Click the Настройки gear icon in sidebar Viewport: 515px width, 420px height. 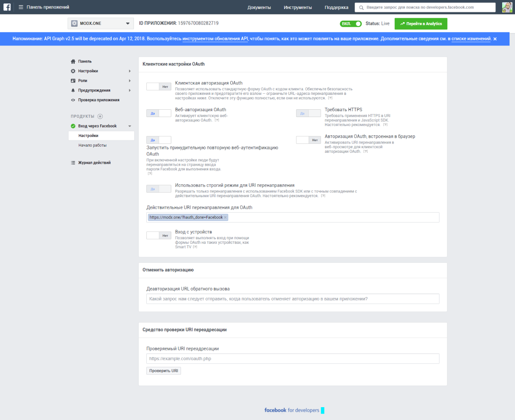point(73,71)
